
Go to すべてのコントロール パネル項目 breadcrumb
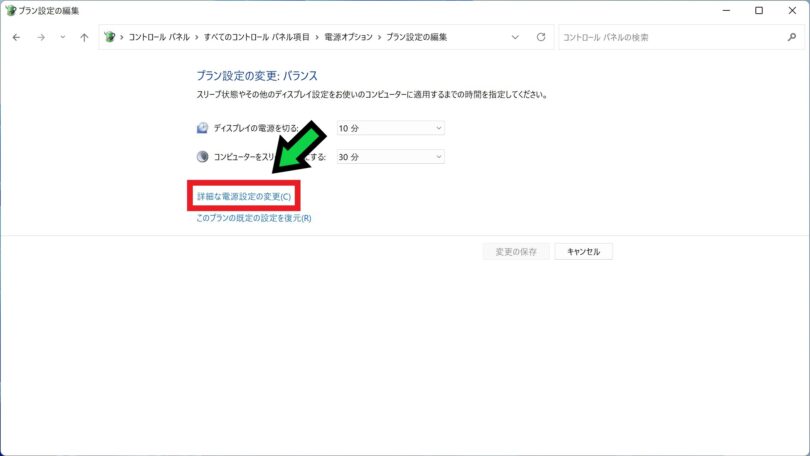258,37
